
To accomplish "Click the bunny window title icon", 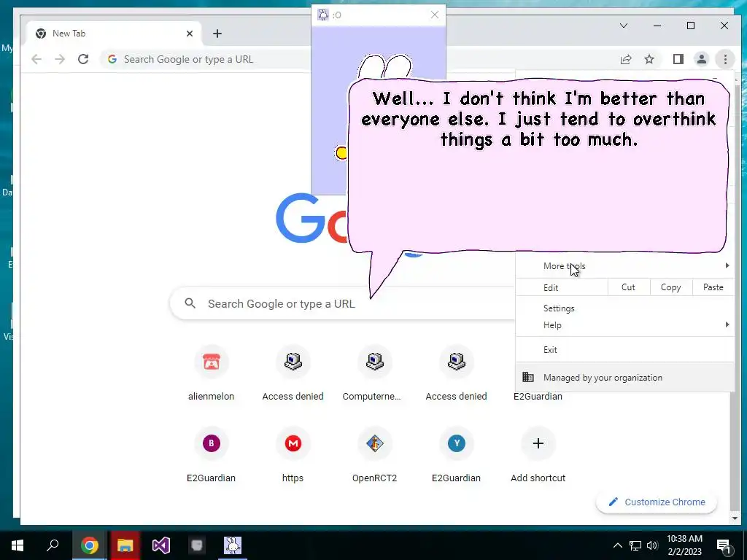I will [323, 15].
